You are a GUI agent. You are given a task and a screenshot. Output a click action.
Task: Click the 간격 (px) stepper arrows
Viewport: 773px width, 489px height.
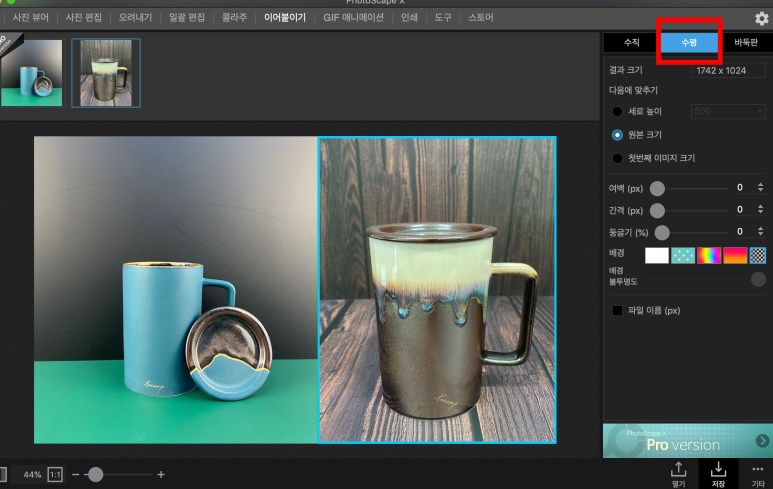761,210
